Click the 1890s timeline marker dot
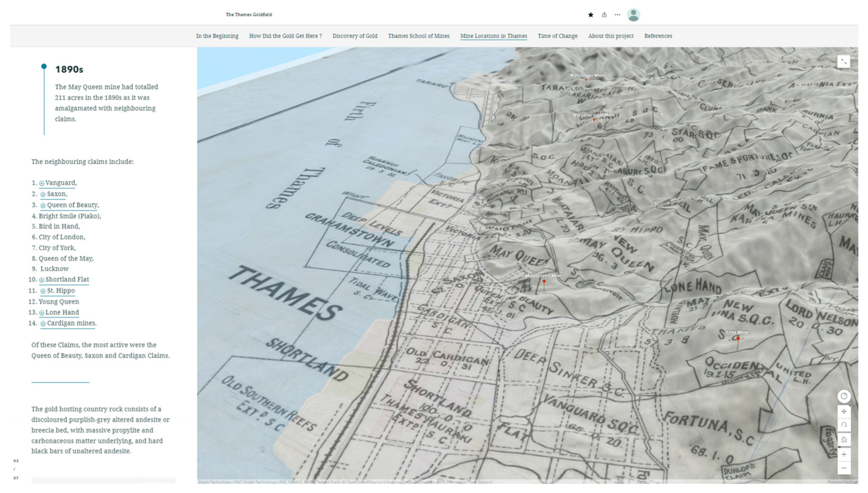This screenshot has width=868, height=493. (44, 66)
